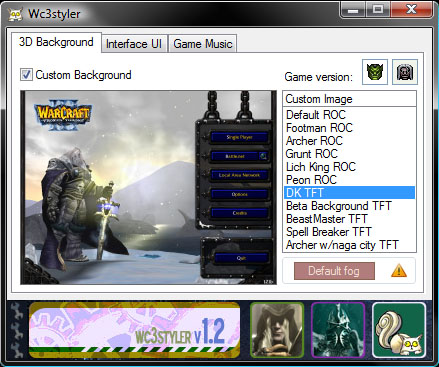The image size is (439, 367).
Task: Click the hooded elf portrait icon
Action: click(277, 330)
